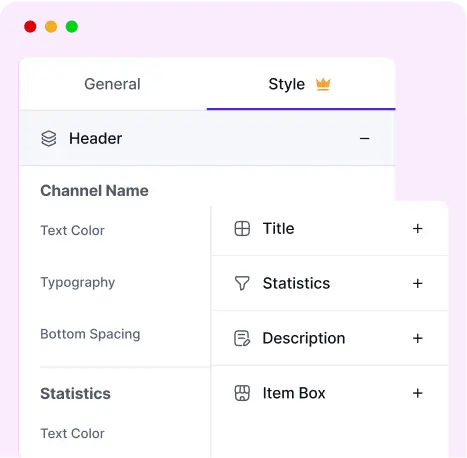The width and height of the screenshot is (467, 458).
Task: Click the storefront icon beside Item Box
Action: point(242,393)
